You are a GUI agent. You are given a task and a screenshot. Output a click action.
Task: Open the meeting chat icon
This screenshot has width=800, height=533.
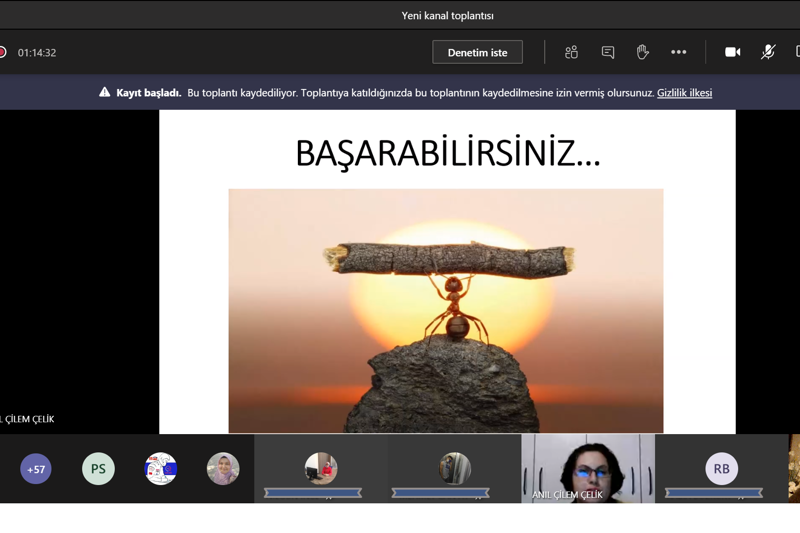(607, 52)
